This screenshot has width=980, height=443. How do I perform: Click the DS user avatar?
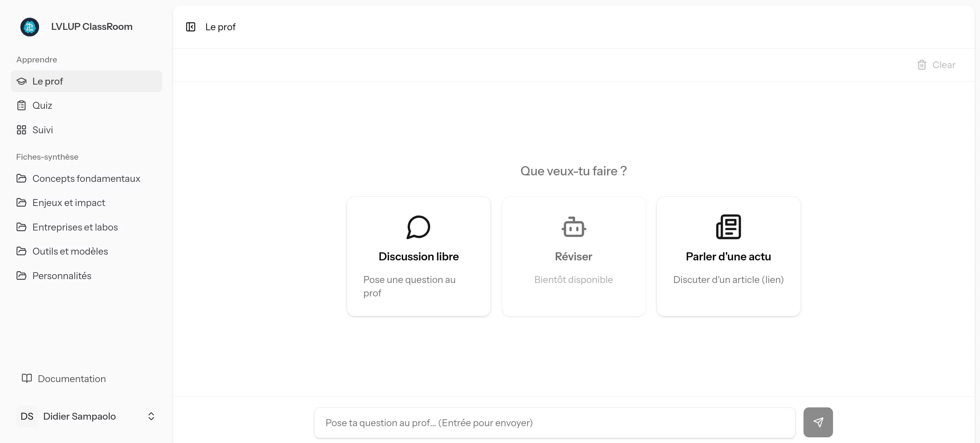coord(27,416)
